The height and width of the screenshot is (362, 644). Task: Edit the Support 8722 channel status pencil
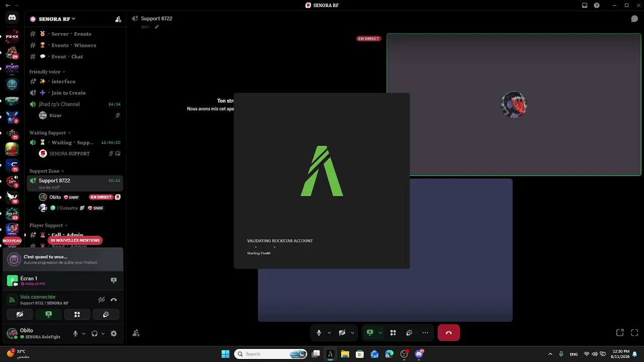(x=157, y=27)
